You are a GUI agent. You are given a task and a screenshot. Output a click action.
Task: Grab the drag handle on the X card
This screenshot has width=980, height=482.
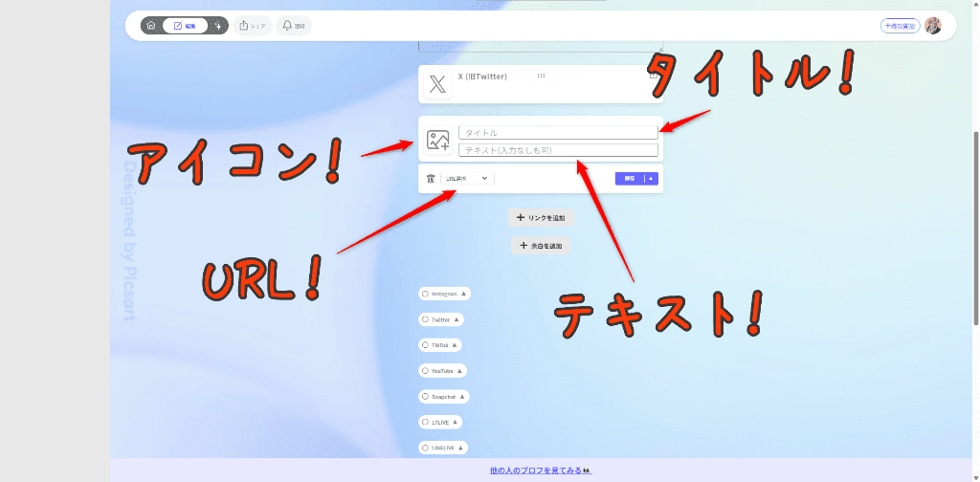(x=542, y=76)
